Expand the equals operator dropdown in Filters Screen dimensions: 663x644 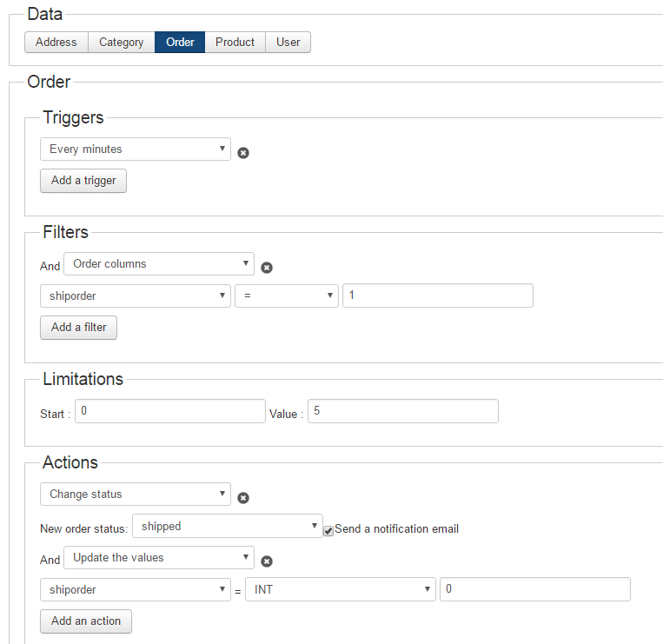[x=287, y=295]
